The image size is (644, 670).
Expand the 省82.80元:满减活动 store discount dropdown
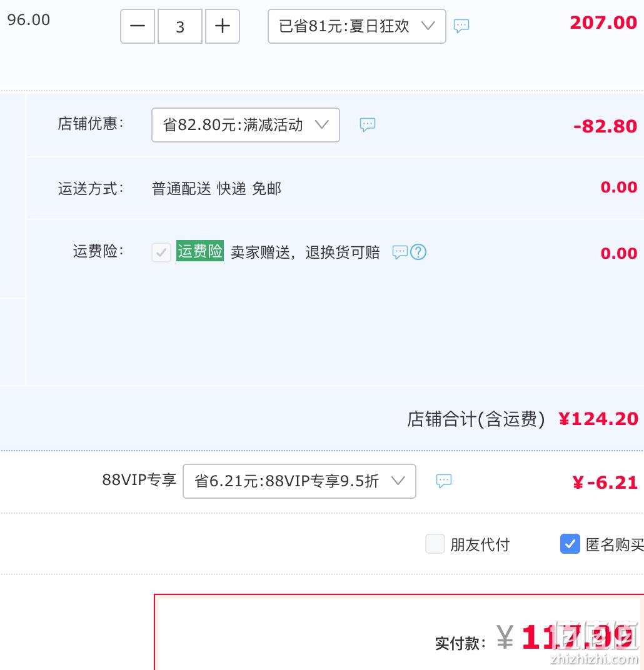click(x=246, y=125)
